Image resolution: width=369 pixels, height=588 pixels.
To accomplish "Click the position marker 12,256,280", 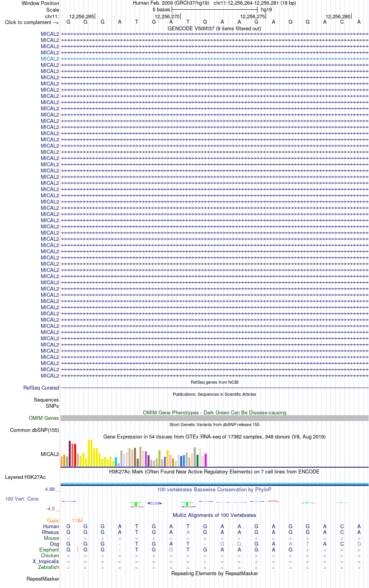I will point(338,16).
